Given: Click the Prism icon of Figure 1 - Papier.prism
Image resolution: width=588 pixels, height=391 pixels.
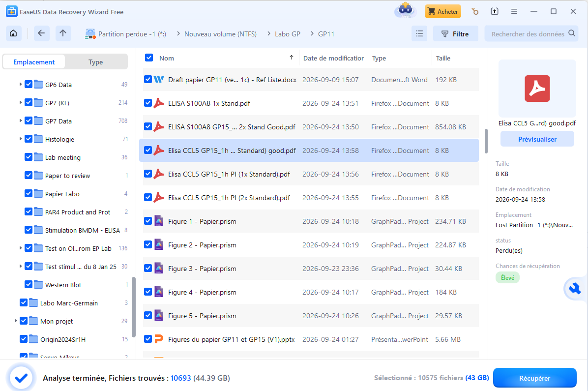Looking at the screenshot, I should (159, 221).
